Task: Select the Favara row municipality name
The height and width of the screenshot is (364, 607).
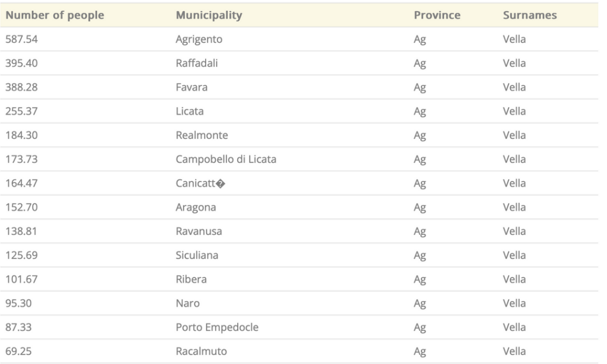Action: (x=191, y=87)
